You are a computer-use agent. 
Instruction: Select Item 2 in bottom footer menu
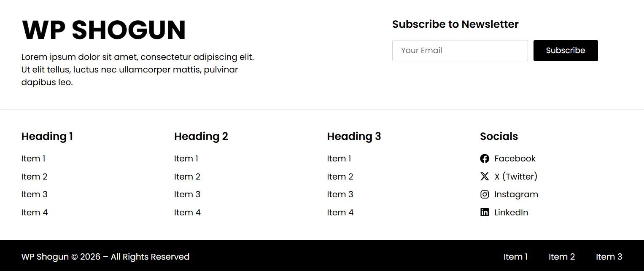pyautogui.click(x=562, y=257)
